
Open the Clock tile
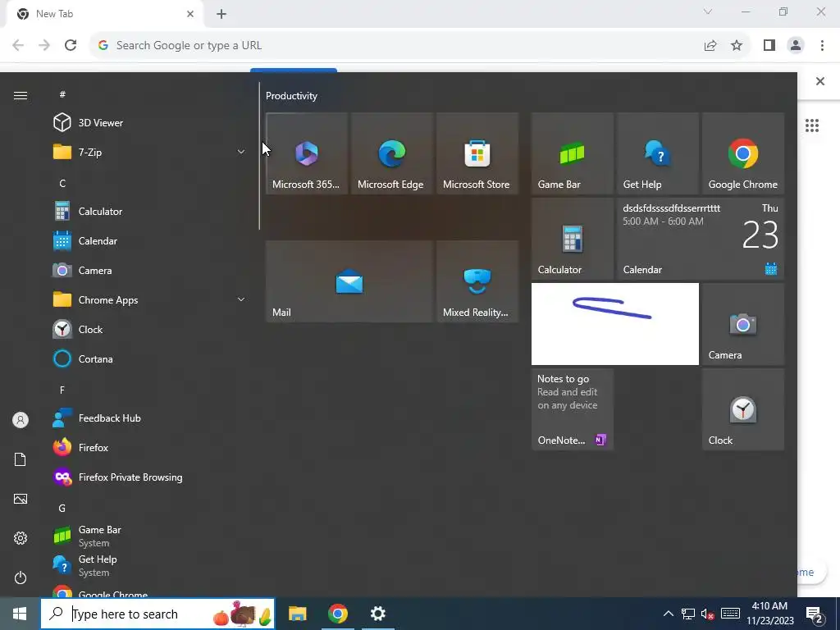[743, 409]
